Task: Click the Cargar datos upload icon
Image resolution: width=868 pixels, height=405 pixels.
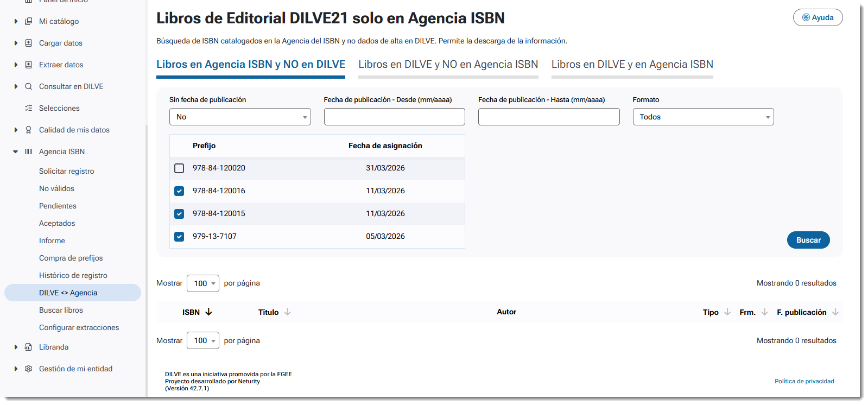Action: [29, 43]
